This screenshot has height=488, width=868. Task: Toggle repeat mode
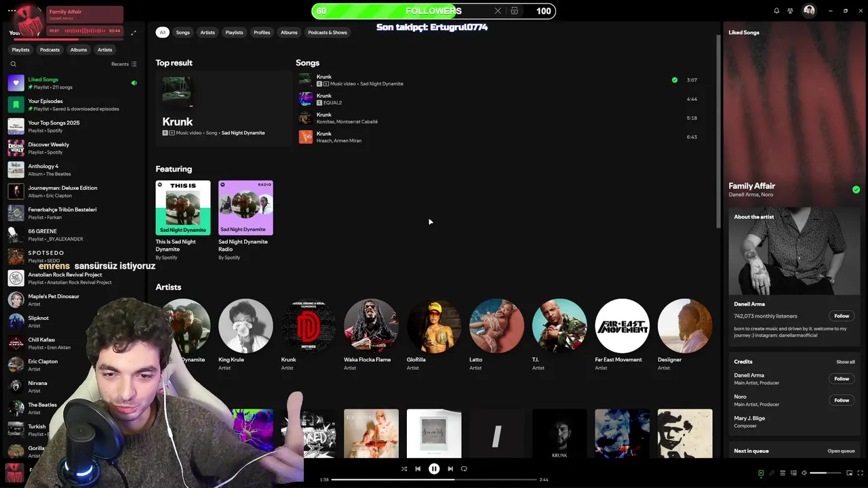(464, 468)
